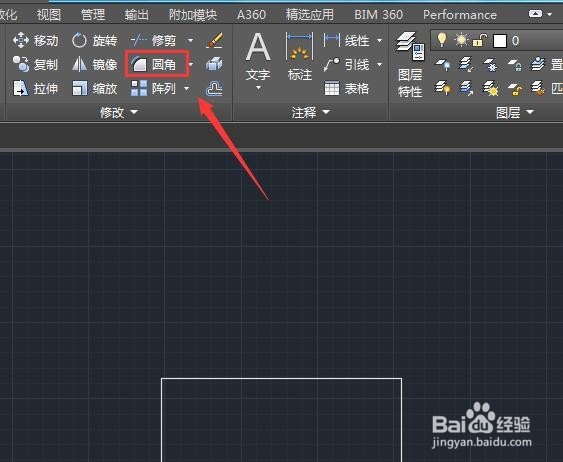The width and height of the screenshot is (563, 462).
Task: Open the ribbon minimize options dropdown
Action: [550, 14]
